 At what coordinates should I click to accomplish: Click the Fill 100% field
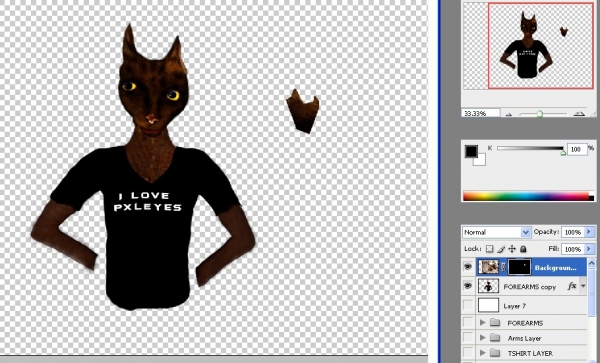pyautogui.click(x=573, y=249)
